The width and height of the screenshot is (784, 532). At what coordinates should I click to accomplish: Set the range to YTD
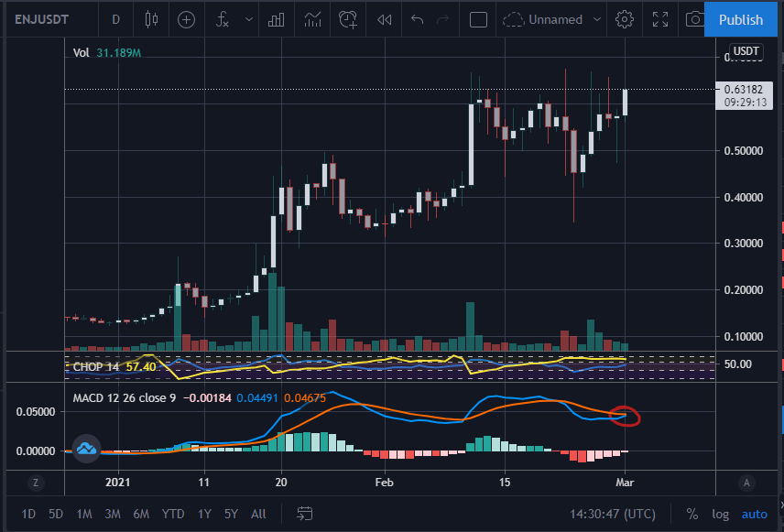173,514
